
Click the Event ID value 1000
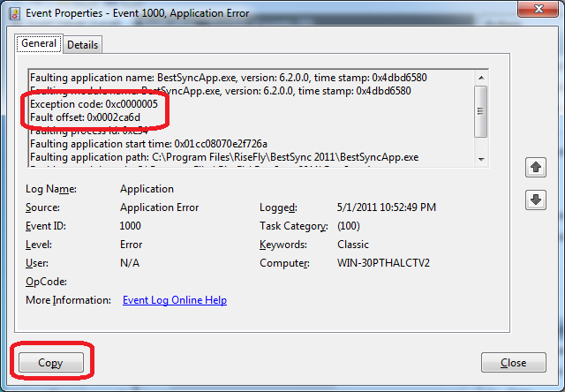(130, 226)
